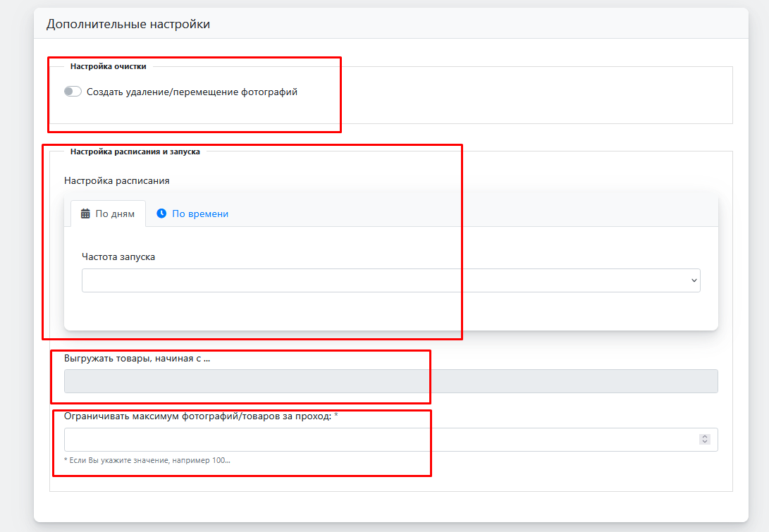Click the 'Частота запуска' field label
This screenshot has height=532, width=769.
pos(118,257)
